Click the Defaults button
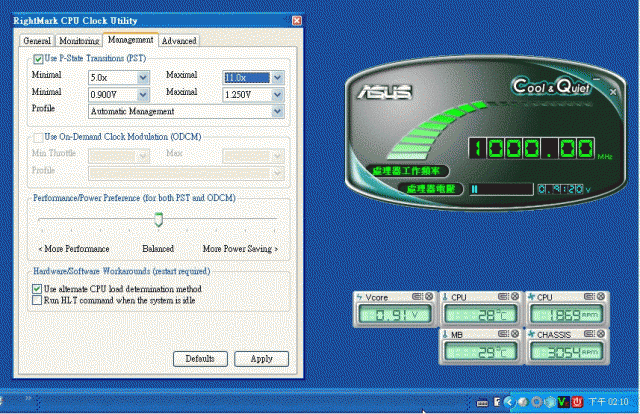The width and height of the screenshot is (640, 414). click(x=200, y=359)
